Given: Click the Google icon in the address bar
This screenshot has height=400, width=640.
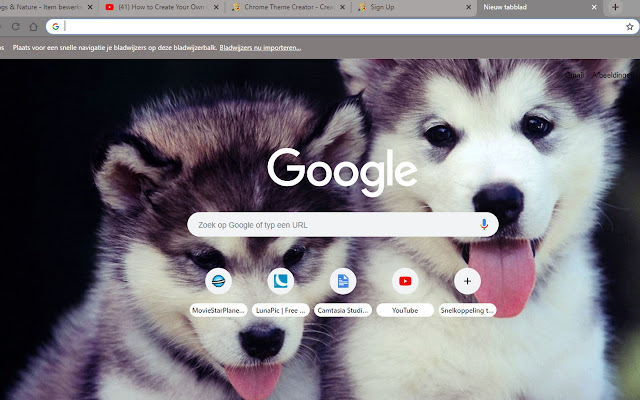Looking at the screenshot, I should pyautogui.click(x=56, y=27).
